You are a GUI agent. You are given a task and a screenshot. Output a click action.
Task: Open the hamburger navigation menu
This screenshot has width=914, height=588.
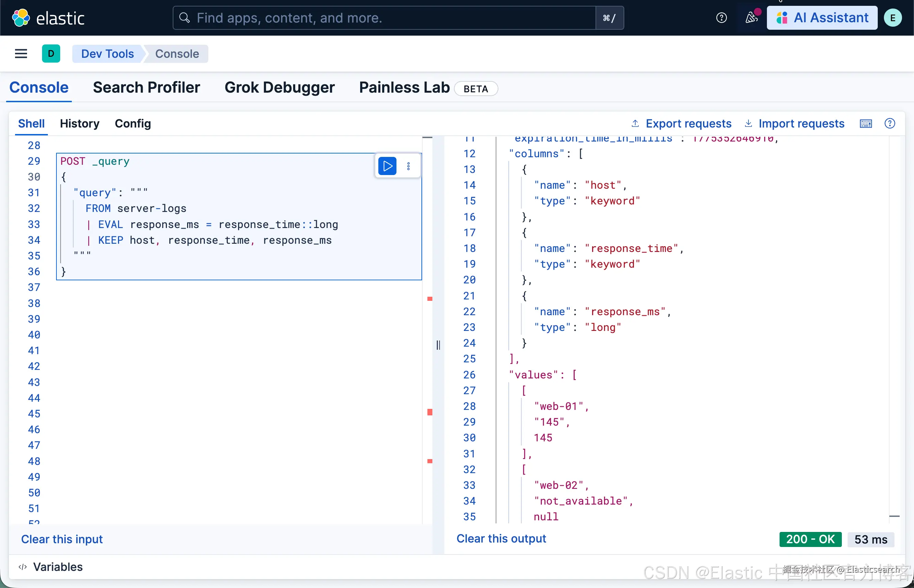21,54
